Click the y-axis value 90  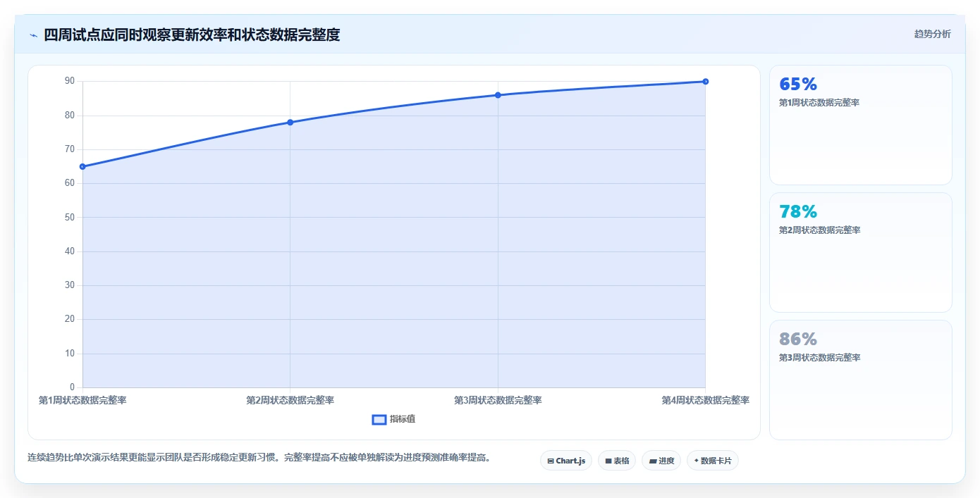click(x=70, y=81)
